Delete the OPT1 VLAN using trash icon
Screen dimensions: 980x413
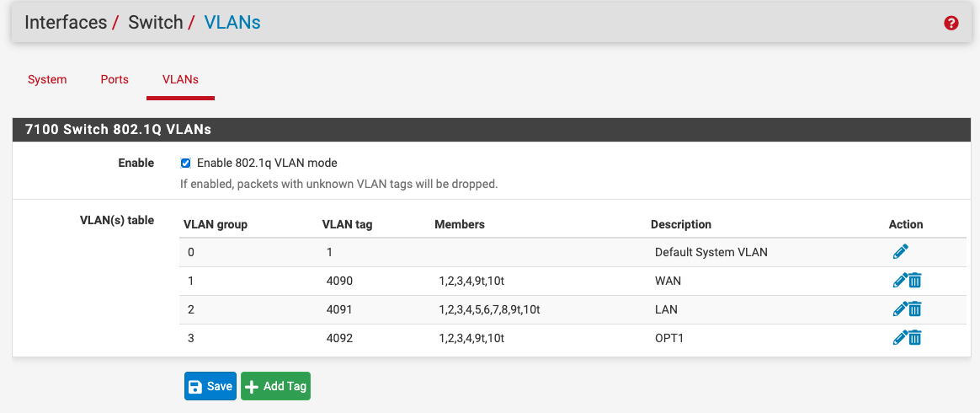click(x=915, y=338)
